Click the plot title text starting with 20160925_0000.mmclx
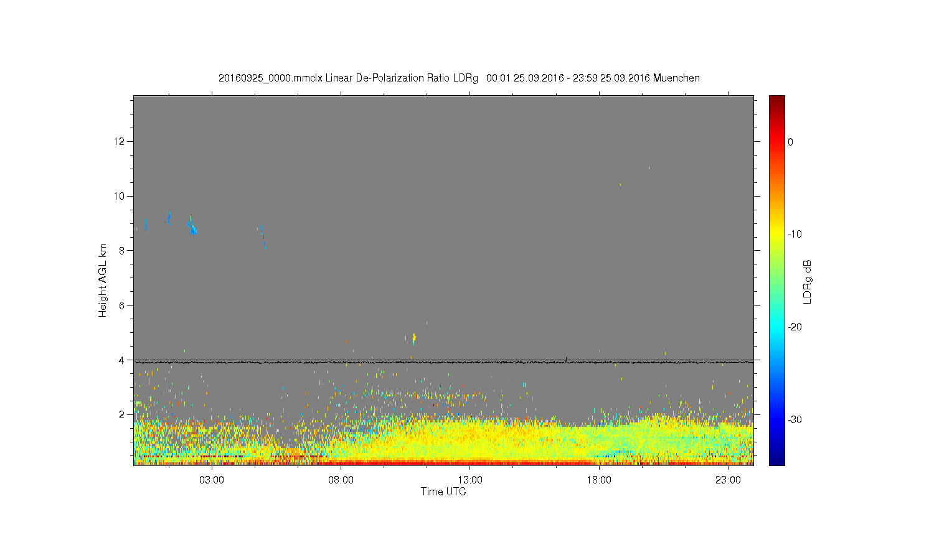 459,78
